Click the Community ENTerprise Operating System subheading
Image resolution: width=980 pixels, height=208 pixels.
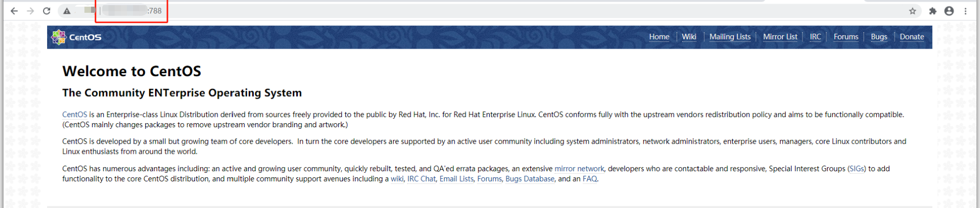(182, 93)
